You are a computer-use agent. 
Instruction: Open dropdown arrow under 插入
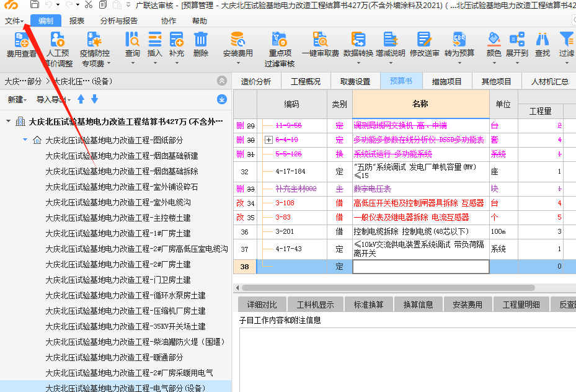(x=154, y=63)
